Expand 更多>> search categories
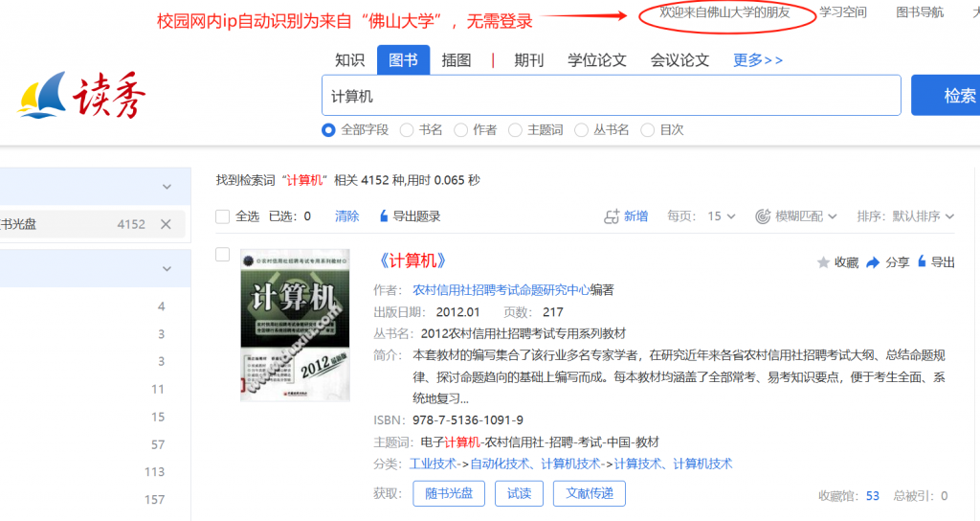This screenshot has width=980, height=521. click(758, 60)
